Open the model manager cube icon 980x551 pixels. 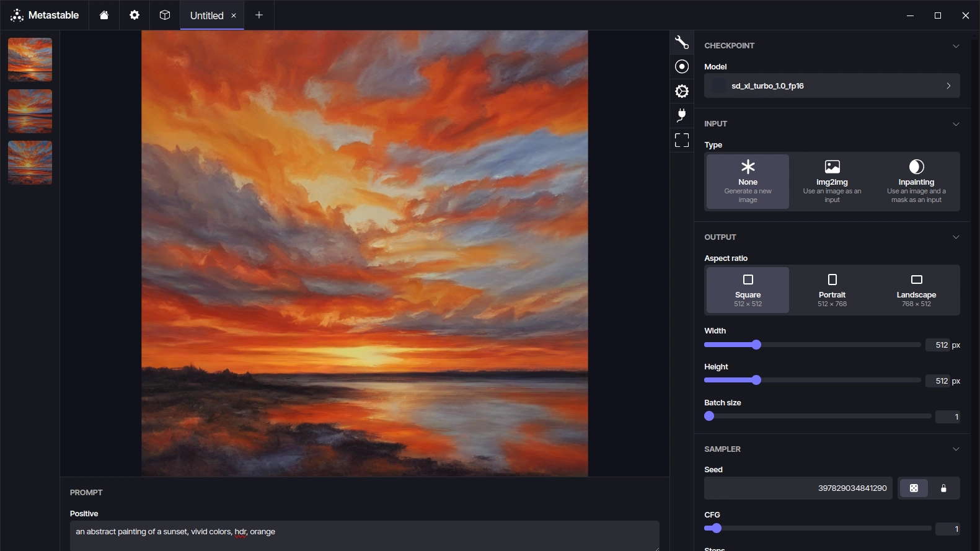coord(165,15)
